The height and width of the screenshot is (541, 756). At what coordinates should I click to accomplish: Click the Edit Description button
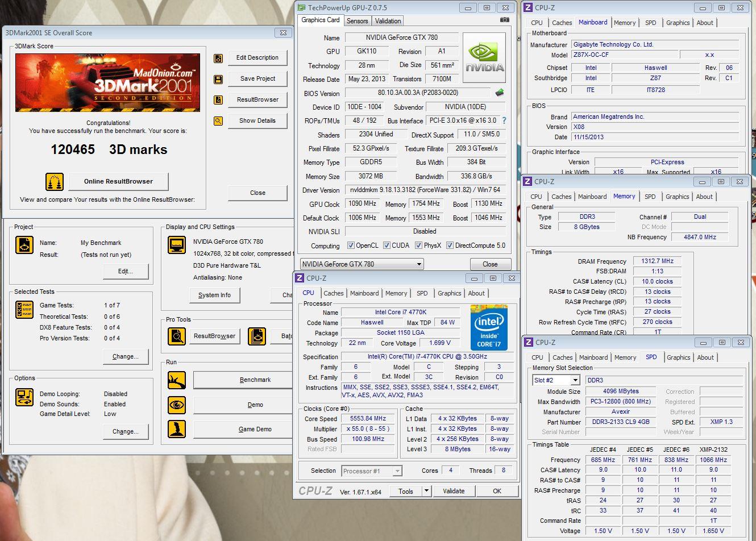click(x=257, y=58)
